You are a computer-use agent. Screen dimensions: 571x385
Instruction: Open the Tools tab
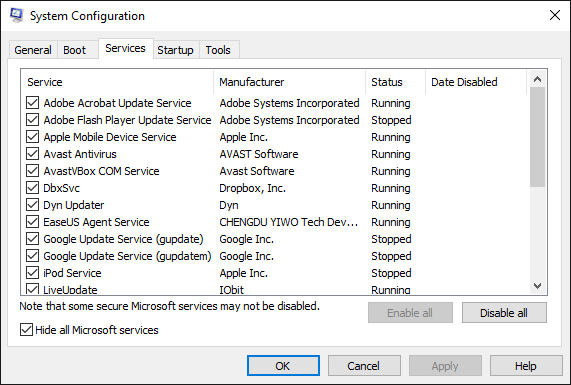coord(218,50)
